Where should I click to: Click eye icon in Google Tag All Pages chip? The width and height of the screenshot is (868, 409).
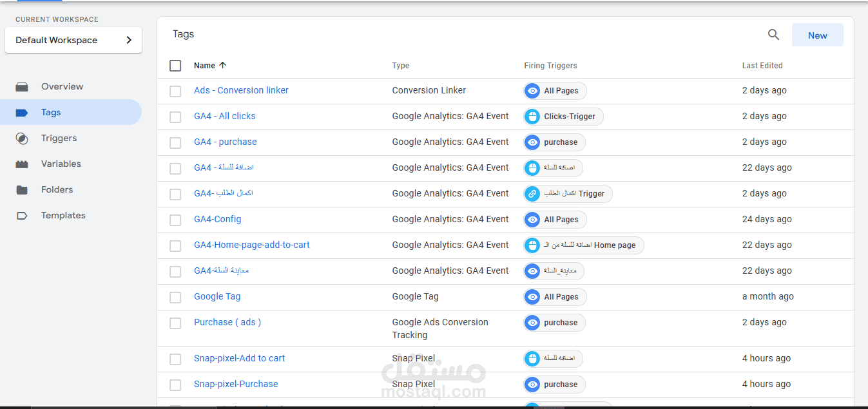(x=532, y=297)
